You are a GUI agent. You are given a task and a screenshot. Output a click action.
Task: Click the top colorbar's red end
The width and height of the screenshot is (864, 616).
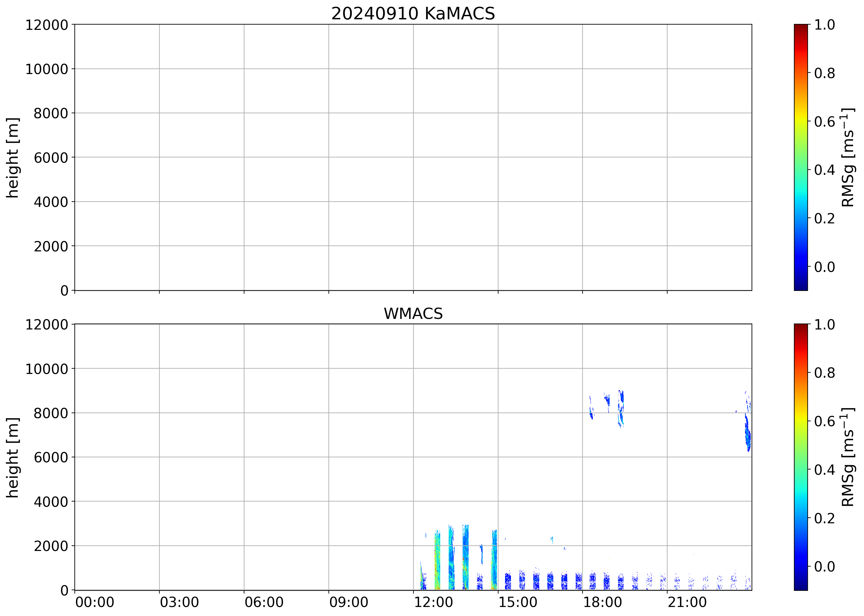coord(800,30)
